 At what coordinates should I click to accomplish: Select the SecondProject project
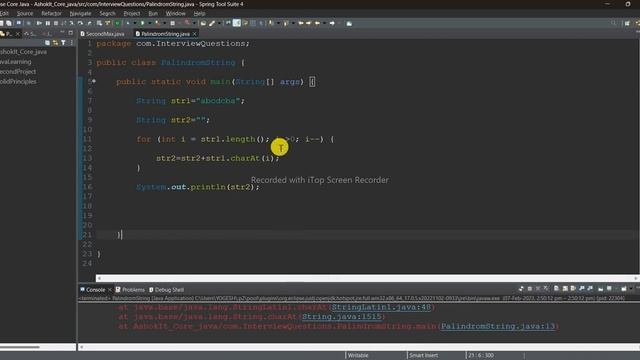click(x=18, y=71)
